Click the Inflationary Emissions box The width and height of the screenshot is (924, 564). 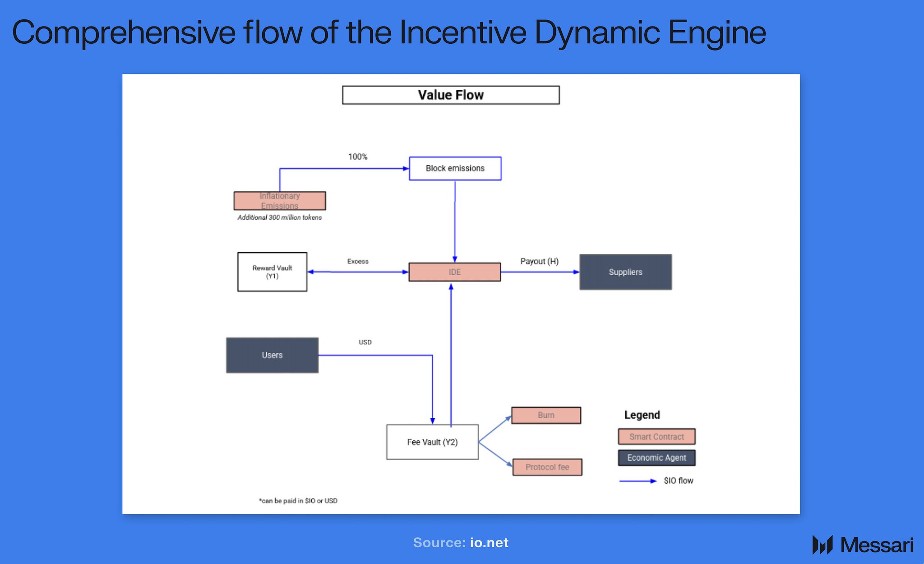279,201
